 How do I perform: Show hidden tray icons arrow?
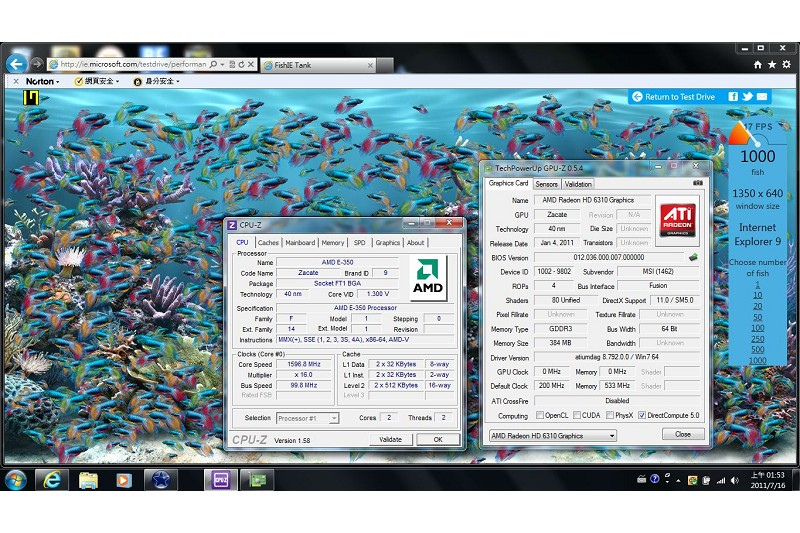point(678,480)
